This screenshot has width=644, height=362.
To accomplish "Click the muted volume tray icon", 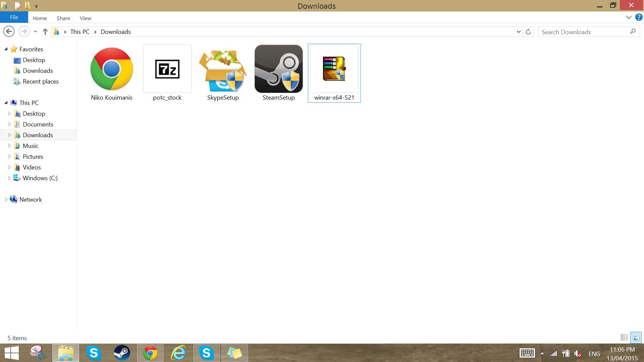I will tap(578, 354).
